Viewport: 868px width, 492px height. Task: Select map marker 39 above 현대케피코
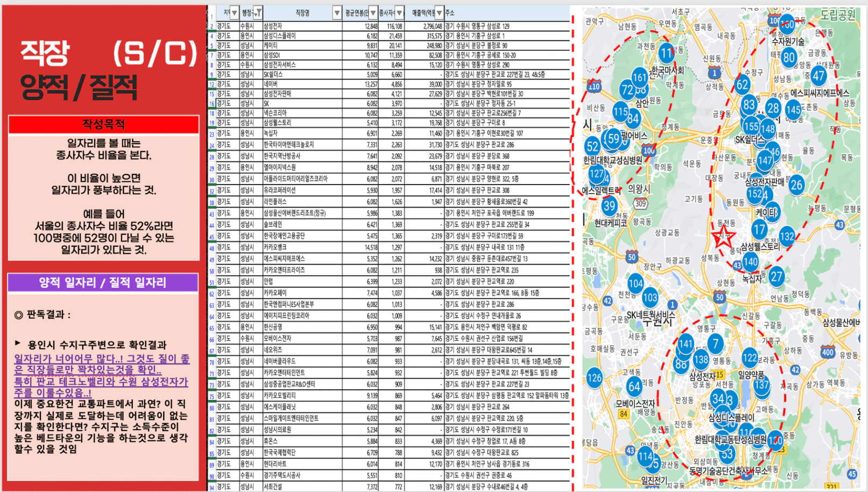[x=609, y=206]
